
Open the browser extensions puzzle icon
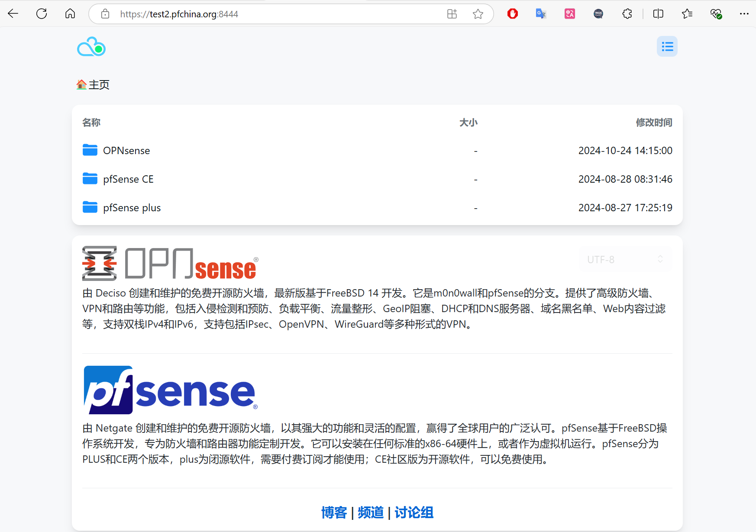coord(627,14)
